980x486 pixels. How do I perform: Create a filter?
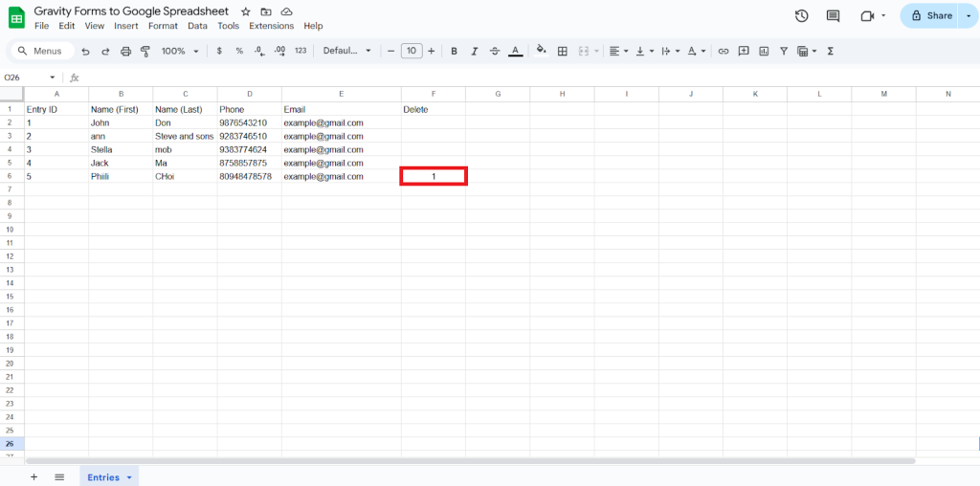784,52
